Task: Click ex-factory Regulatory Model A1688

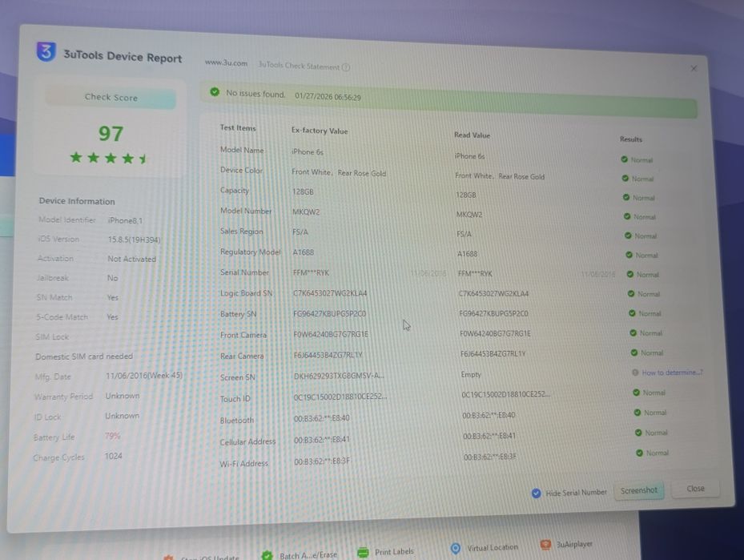Action: 304,252
